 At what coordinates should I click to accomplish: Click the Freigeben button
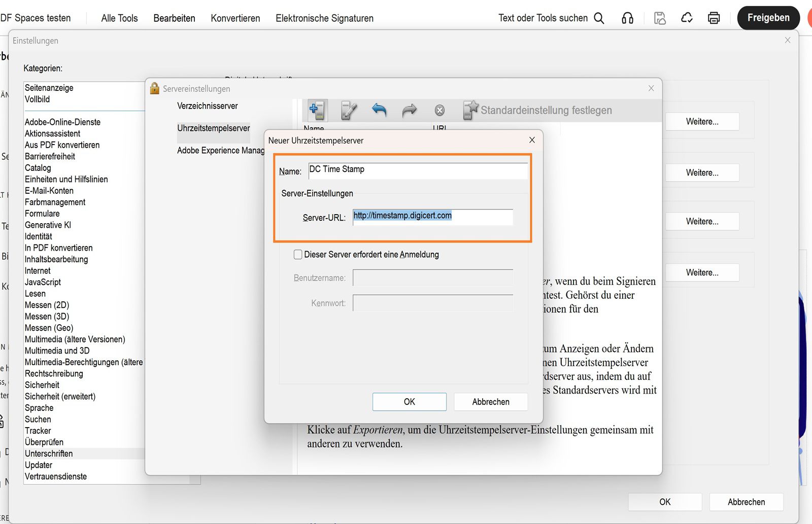tap(768, 17)
